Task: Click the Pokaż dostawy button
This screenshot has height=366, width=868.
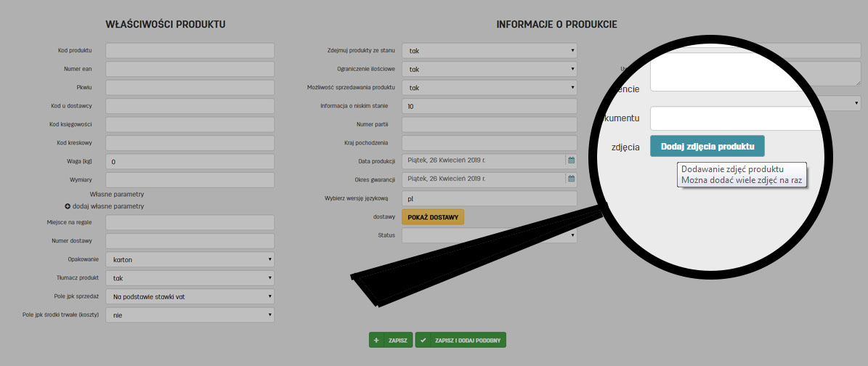Action: (432, 216)
